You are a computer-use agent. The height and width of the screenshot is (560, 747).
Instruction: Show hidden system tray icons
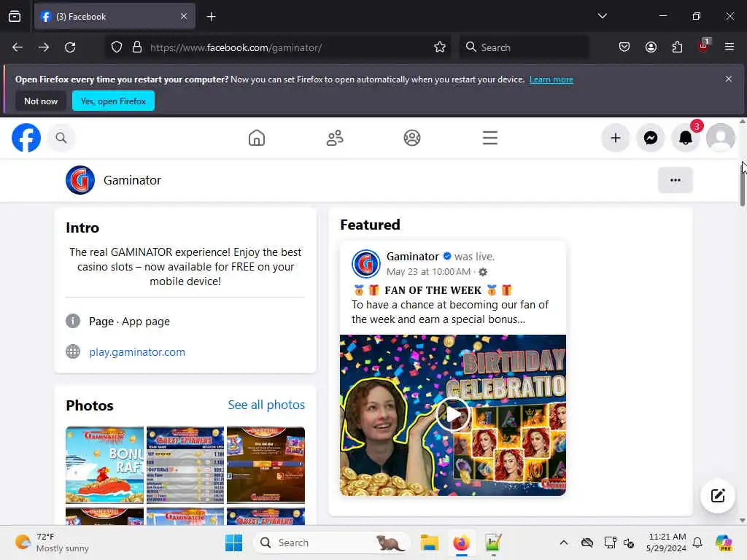pyautogui.click(x=564, y=542)
